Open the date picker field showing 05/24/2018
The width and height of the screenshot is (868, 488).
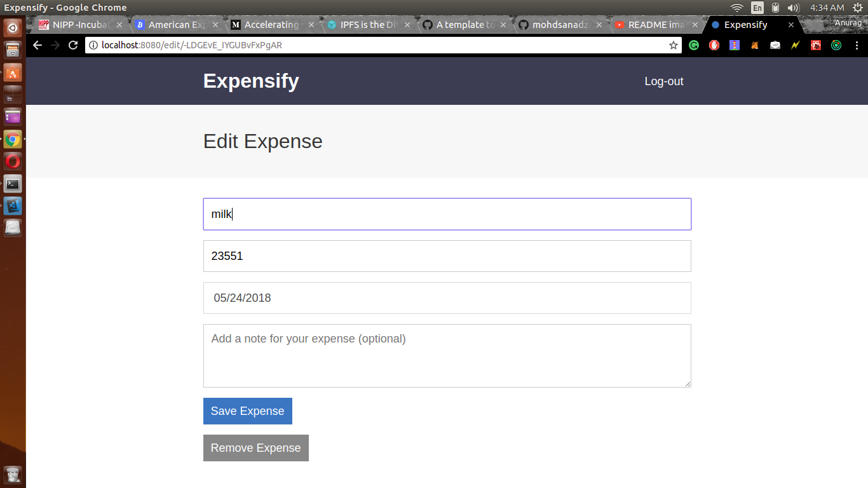pos(447,298)
